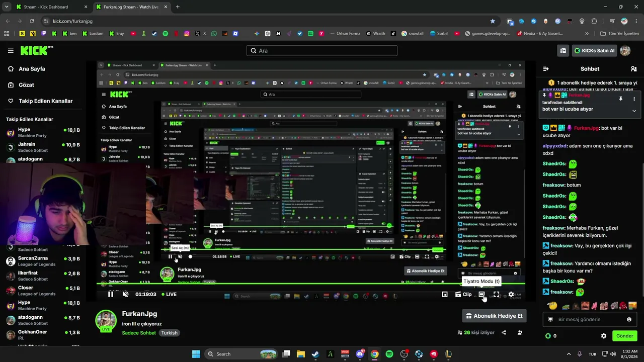
Task: Click the KICKs balance icon
Action: tap(548, 336)
